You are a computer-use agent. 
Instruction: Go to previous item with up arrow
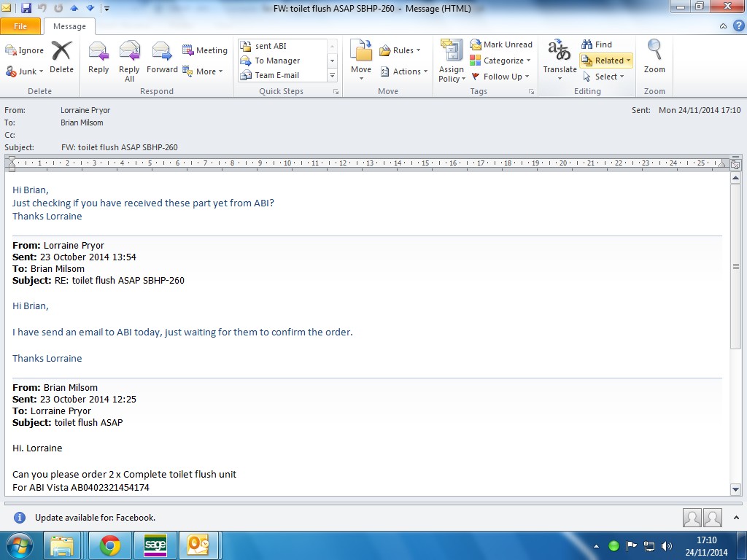(x=74, y=8)
